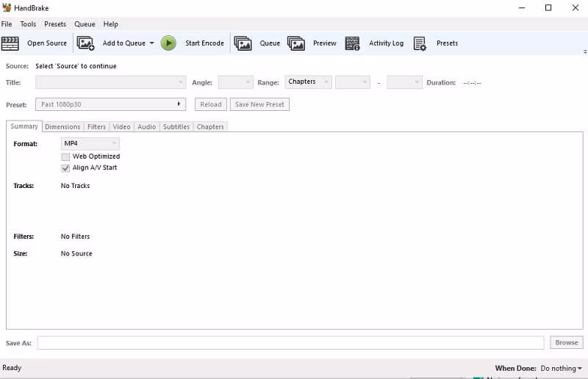
Task: Click the 'No Source' size text
Action: pyautogui.click(x=76, y=253)
